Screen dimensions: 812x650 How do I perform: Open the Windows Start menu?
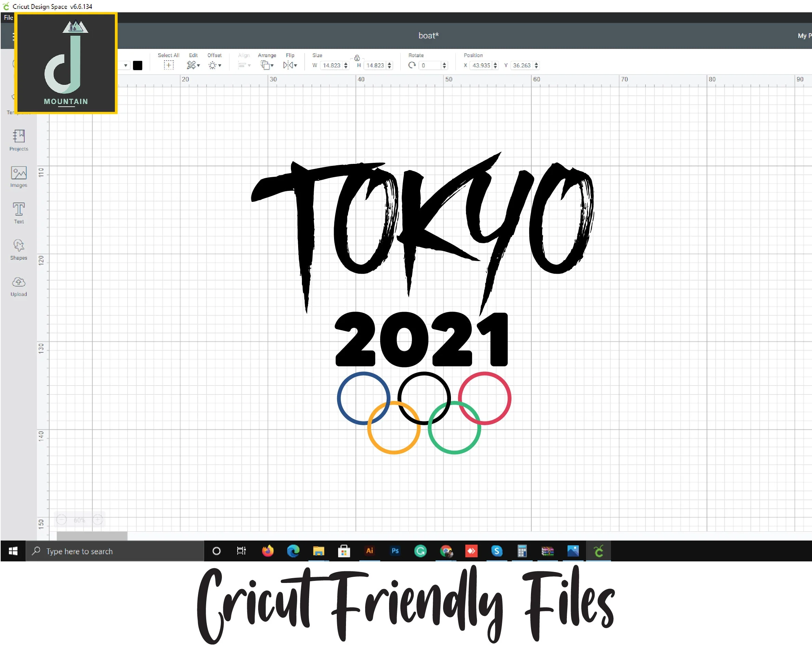click(x=13, y=551)
